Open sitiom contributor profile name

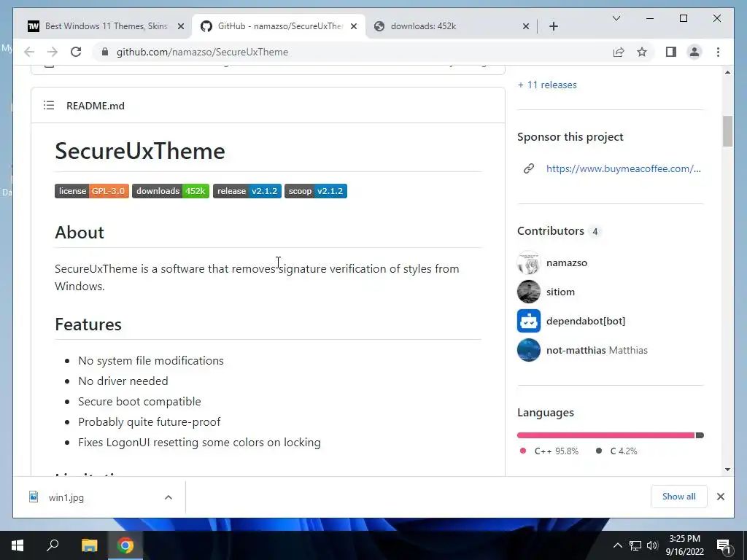tap(560, 292)
